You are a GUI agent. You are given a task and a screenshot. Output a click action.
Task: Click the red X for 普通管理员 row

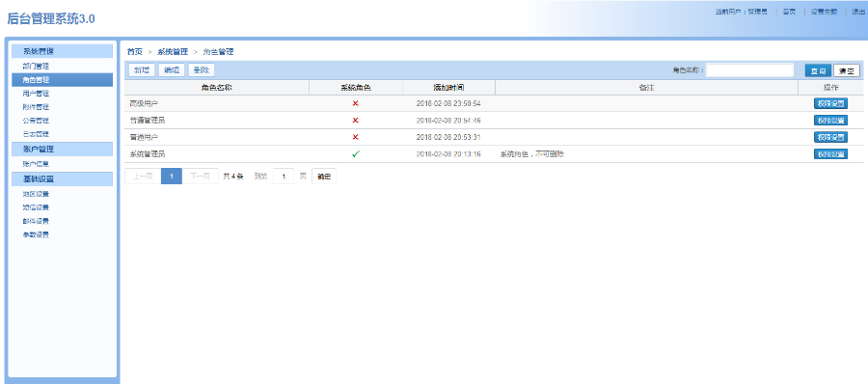coord(355,121)
